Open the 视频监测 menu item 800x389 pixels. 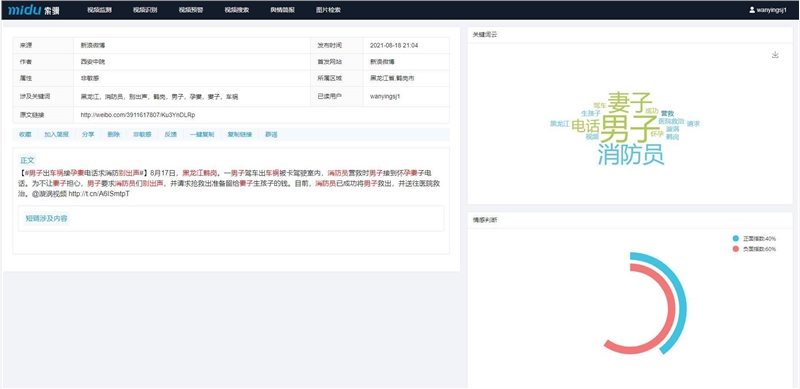(99, 10)
